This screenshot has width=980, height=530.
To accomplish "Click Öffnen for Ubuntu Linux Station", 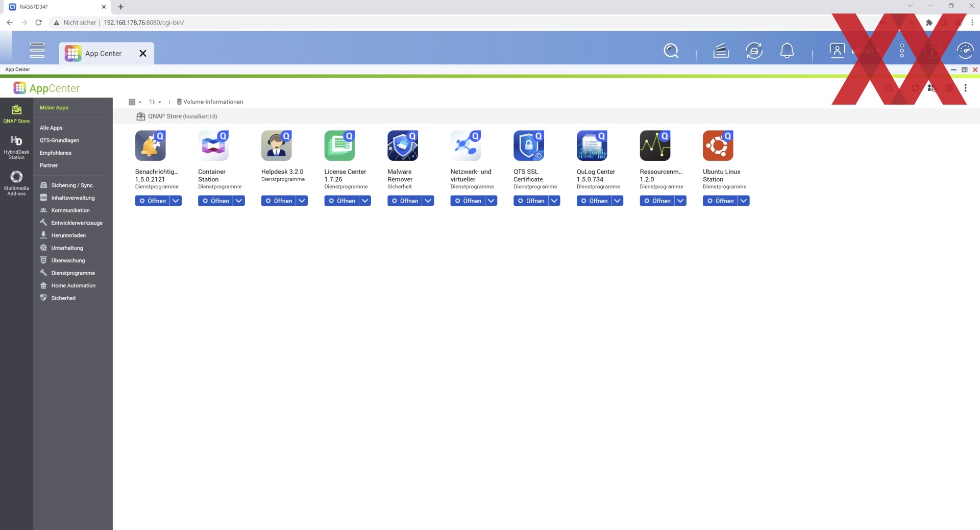I will click(720, 201).
